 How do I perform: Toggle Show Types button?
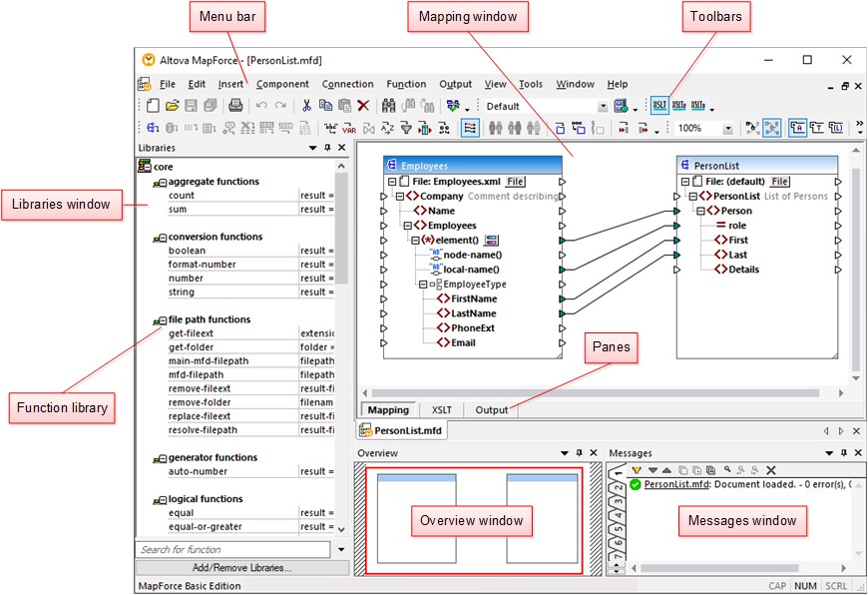816,128
